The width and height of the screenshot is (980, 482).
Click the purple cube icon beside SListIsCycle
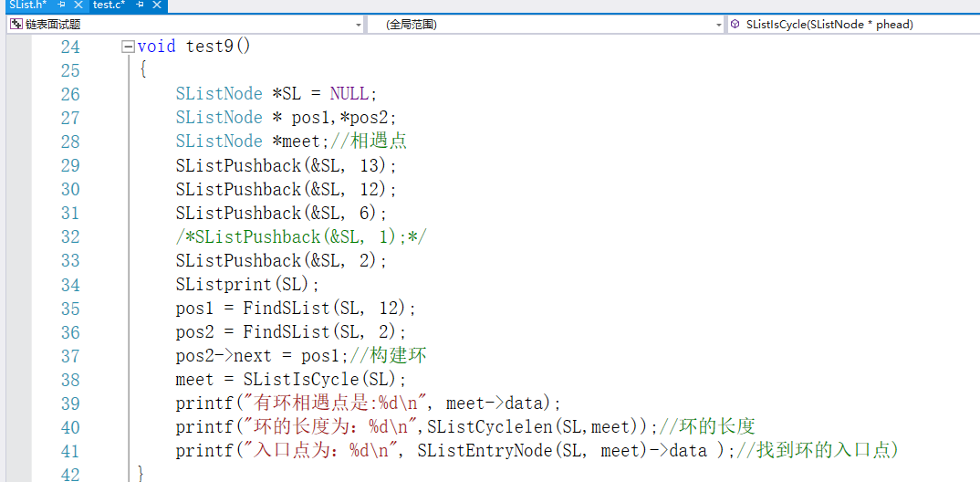tap(735, 25)
